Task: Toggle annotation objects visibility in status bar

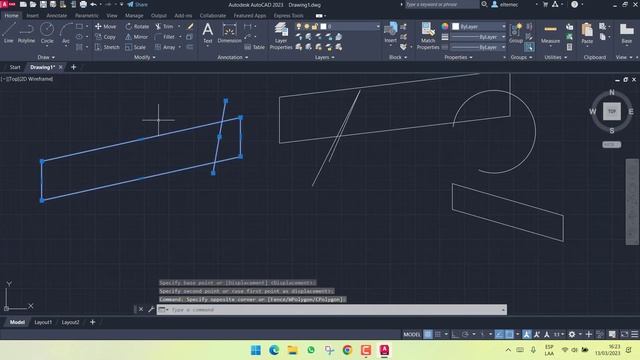Action: (x=527, y=334)
